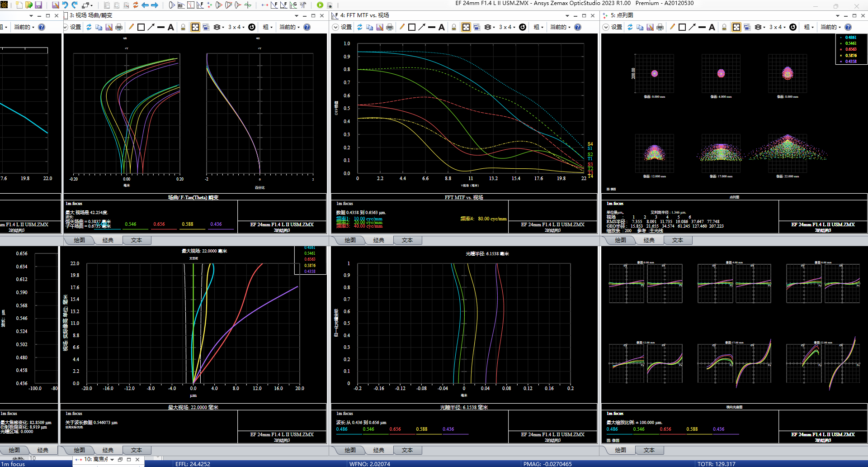Image resolution: width=868 pixels, height=467 pixels.
Task: Toggle fit-to-window zoom in spot diagram window
Action: [736, 27]
